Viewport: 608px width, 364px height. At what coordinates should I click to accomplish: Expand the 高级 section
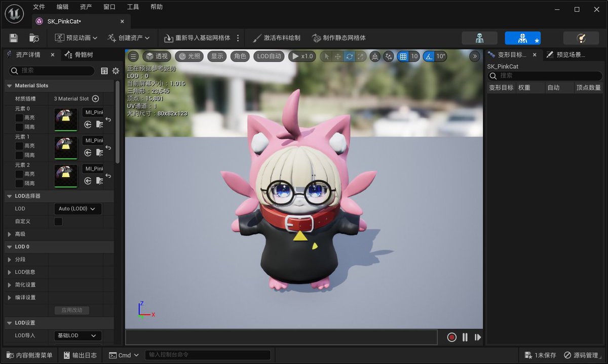click(x=10, y=234)
